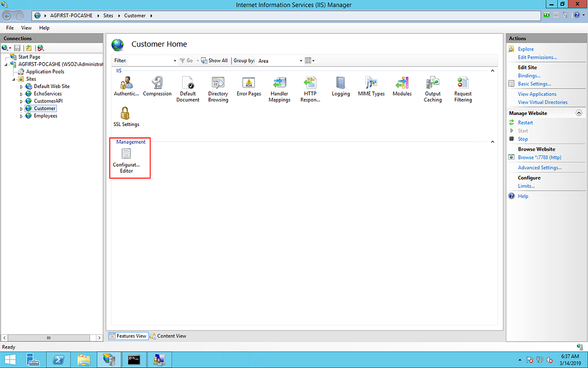Screen dimensions: 588x368
Task: Collapse the IIS feature group
Action: click(492, 71)
